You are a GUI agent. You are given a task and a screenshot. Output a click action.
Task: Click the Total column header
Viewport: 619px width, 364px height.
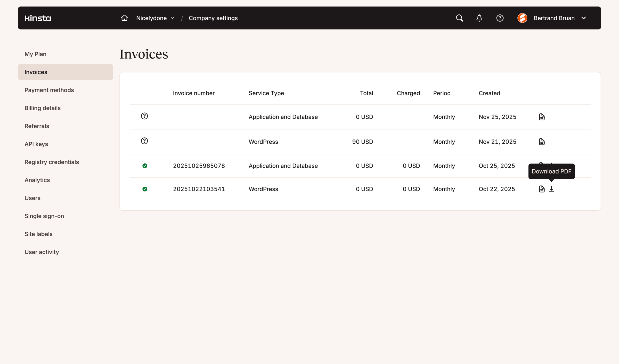tap(366, 93)
